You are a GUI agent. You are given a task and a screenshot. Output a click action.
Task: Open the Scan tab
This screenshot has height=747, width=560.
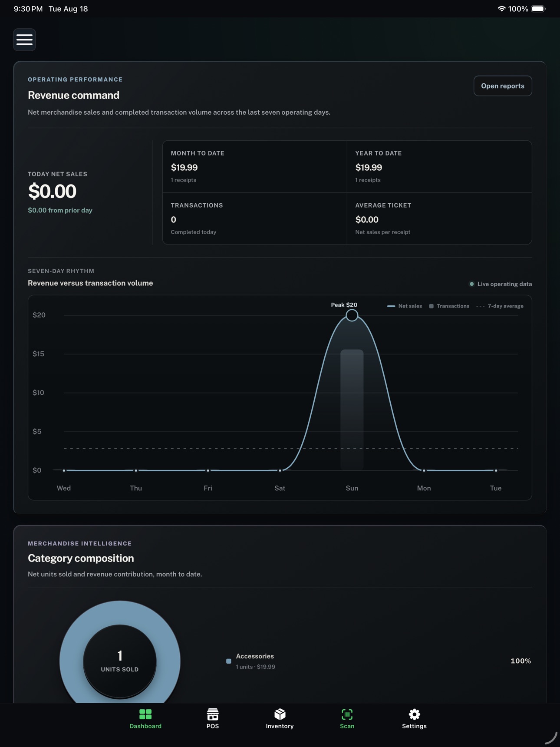coord(347,719)
